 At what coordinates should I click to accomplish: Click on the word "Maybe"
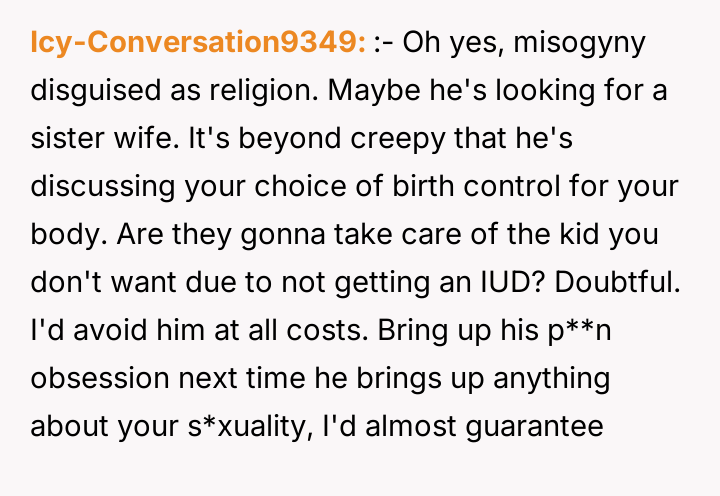[359, 92]
